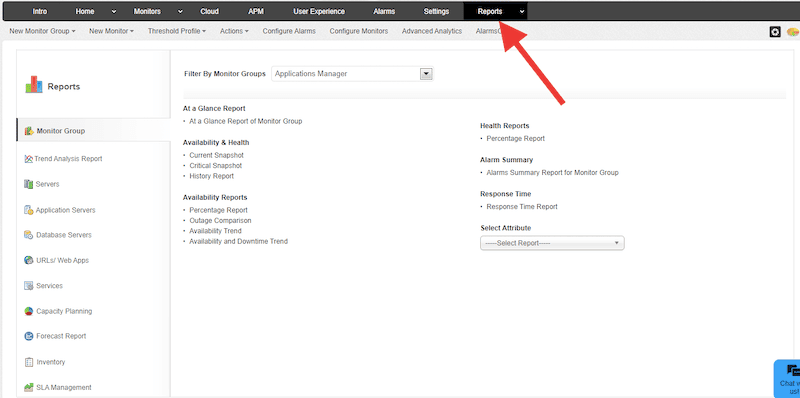This screenshot has height=398, width=800.
Task: Open the Actions dropdown menu
Action: click(234, 31)
